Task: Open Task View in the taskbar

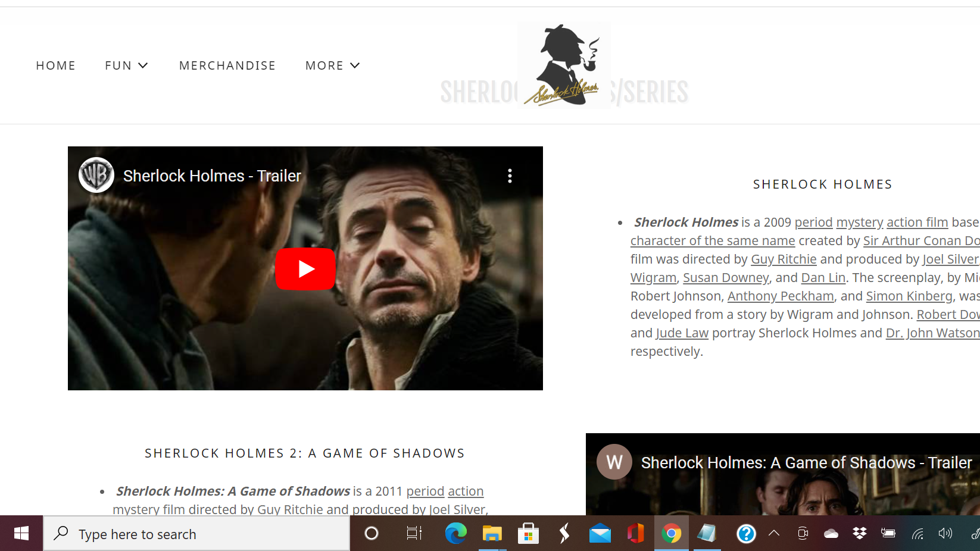Action: tap(414, 533)
